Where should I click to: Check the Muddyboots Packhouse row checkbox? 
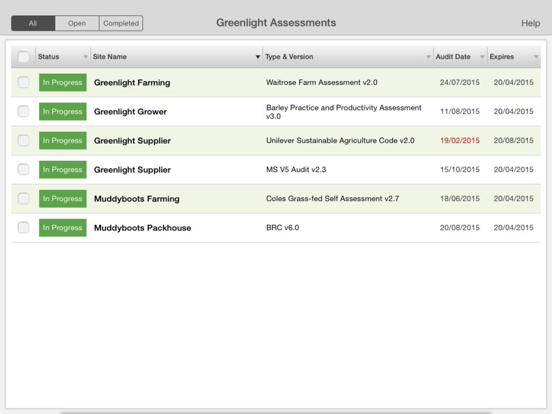coord(24,228)
